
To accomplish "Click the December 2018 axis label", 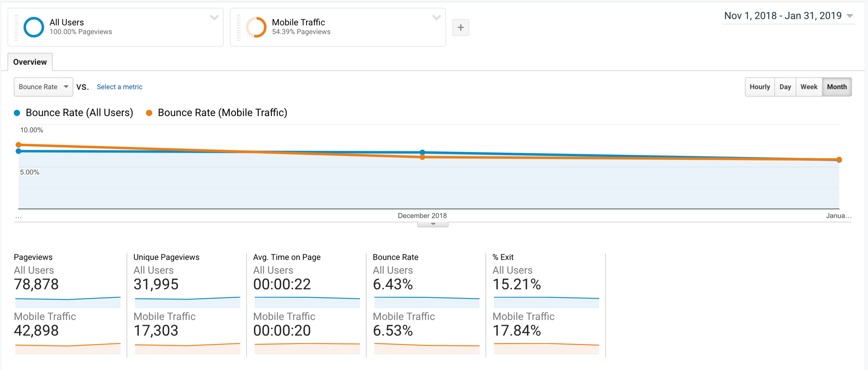I will (x=422, y=216).
